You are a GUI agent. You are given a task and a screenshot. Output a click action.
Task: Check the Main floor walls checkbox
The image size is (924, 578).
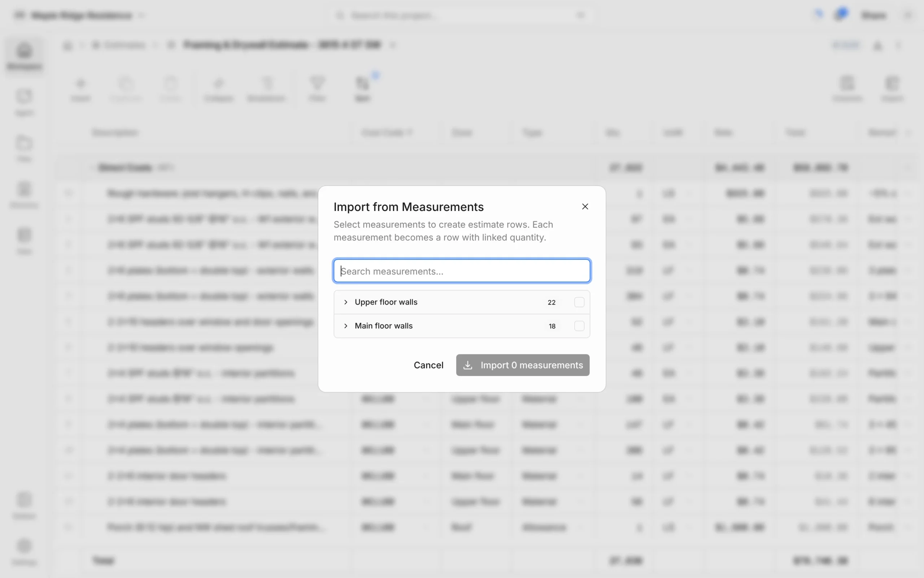pos(579,326)
